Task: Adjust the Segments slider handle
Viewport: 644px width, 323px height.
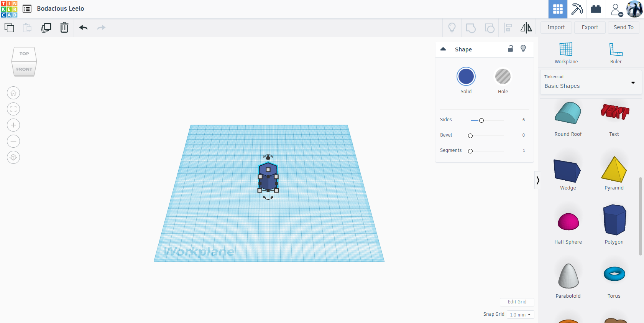Action: click(x=470, y=151)
